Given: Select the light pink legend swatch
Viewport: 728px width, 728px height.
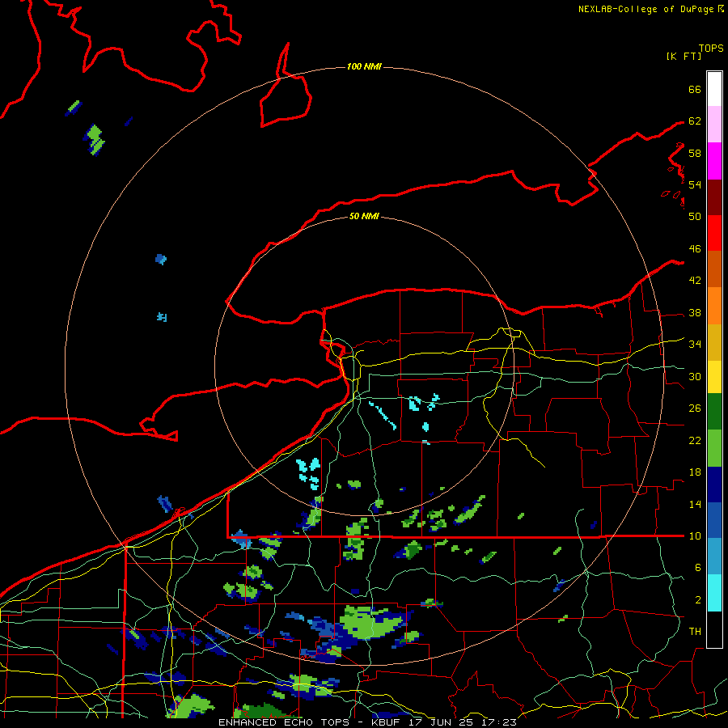Looking at the screenshot, I should pyautogui.click(x=714, y=125).
